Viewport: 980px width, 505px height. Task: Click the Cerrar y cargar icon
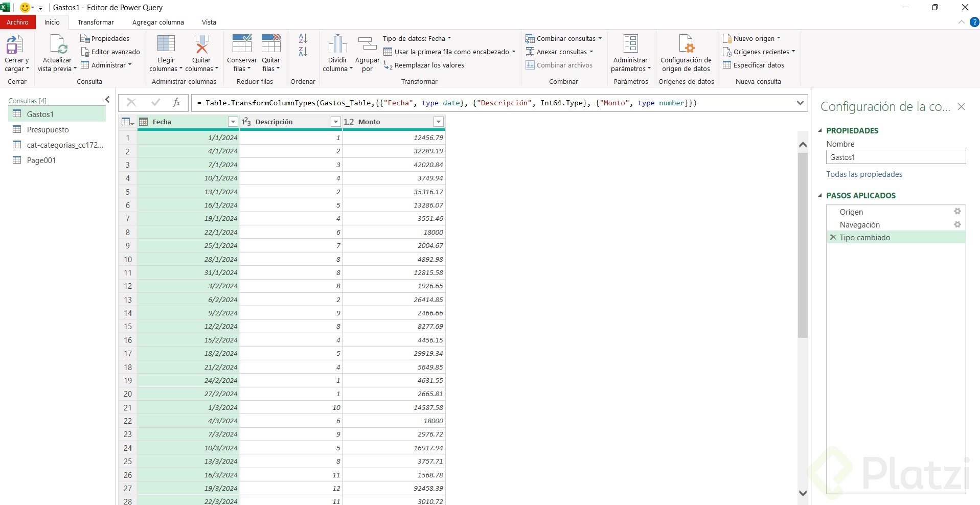point(15,45)
